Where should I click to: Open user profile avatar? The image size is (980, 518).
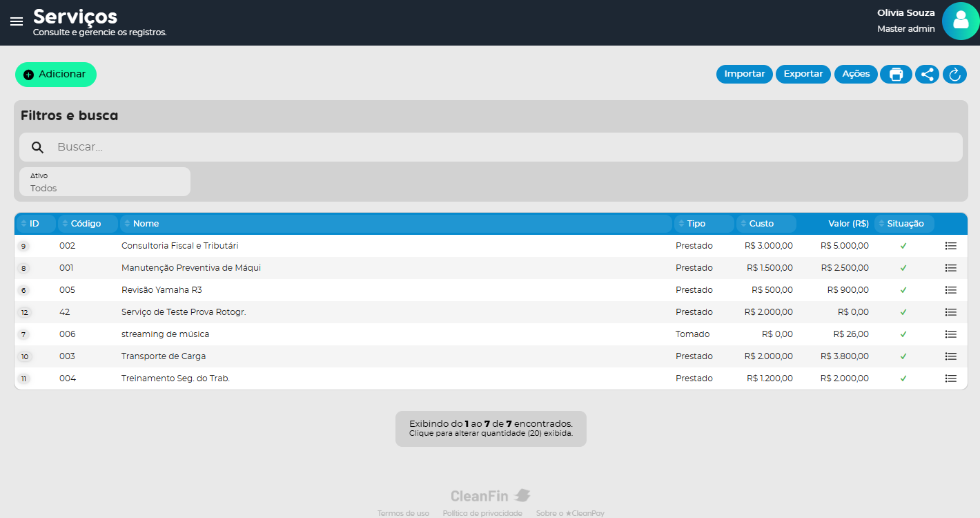click(960, 21)
